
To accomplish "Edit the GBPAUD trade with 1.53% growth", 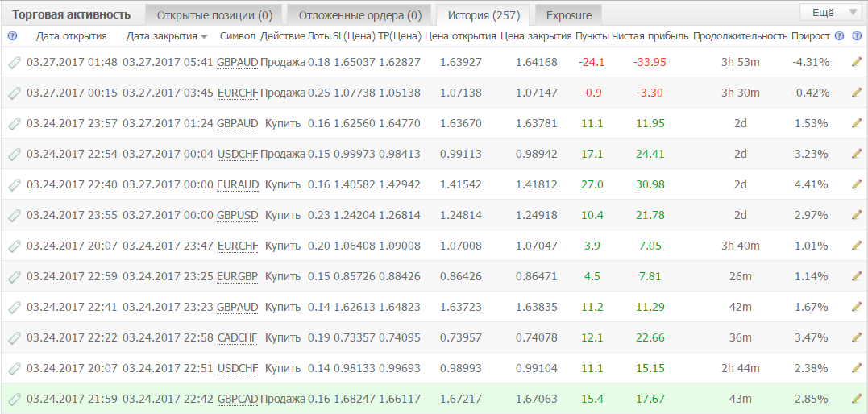I will tap(857, 123).
